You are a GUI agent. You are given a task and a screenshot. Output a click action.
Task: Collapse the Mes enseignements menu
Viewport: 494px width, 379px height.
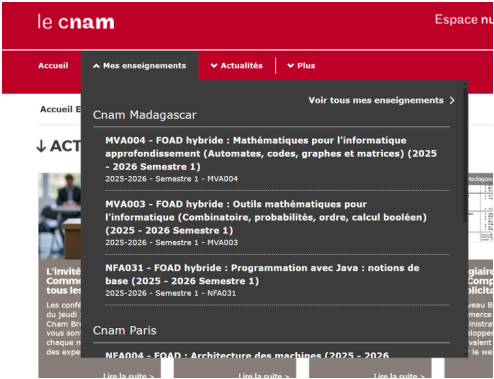point(139,66)
